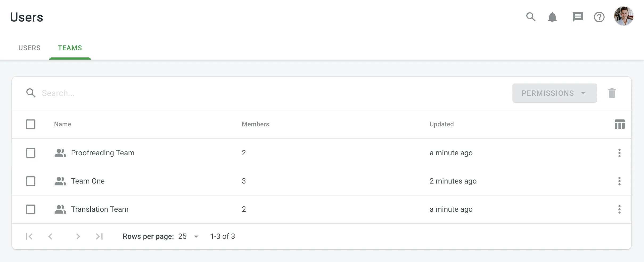Open more options for Proofreading Team
Screen dimensions: 644x262
point(620,153)
